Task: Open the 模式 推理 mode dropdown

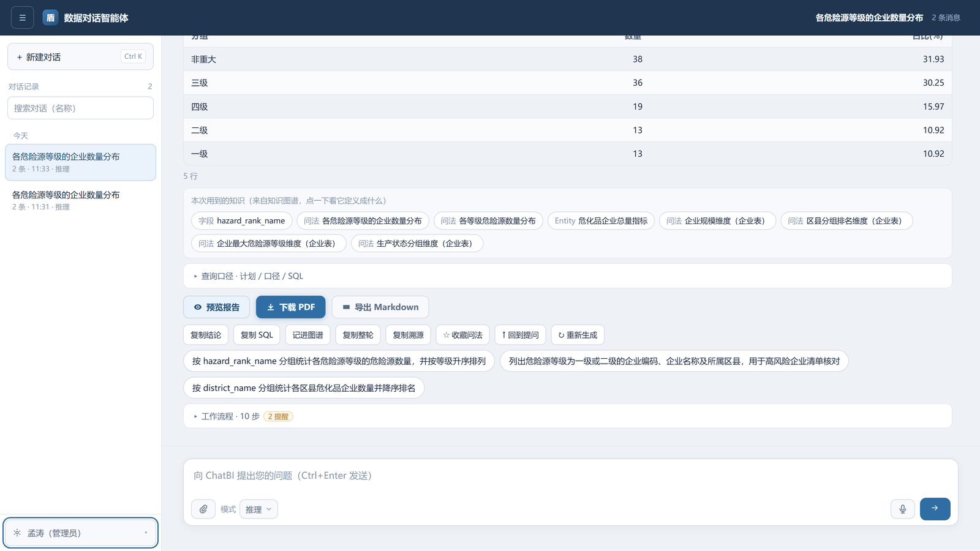Action: coord(258,509)
